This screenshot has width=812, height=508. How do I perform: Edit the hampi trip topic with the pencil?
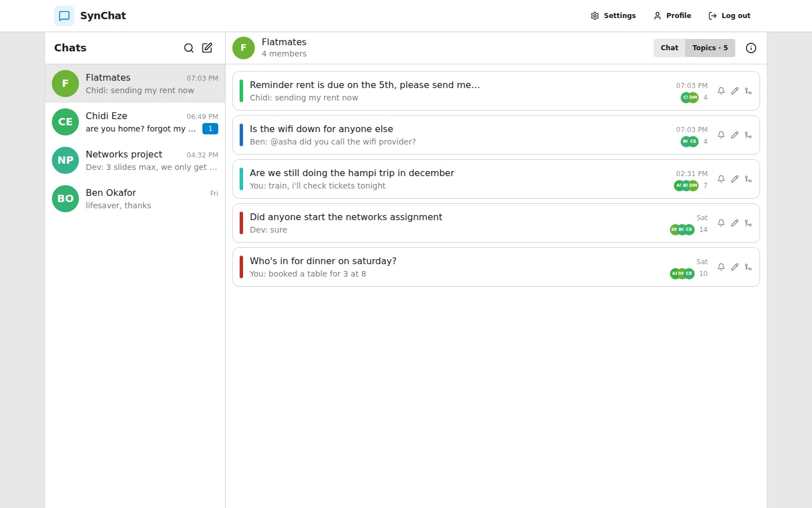pos(735,179)
